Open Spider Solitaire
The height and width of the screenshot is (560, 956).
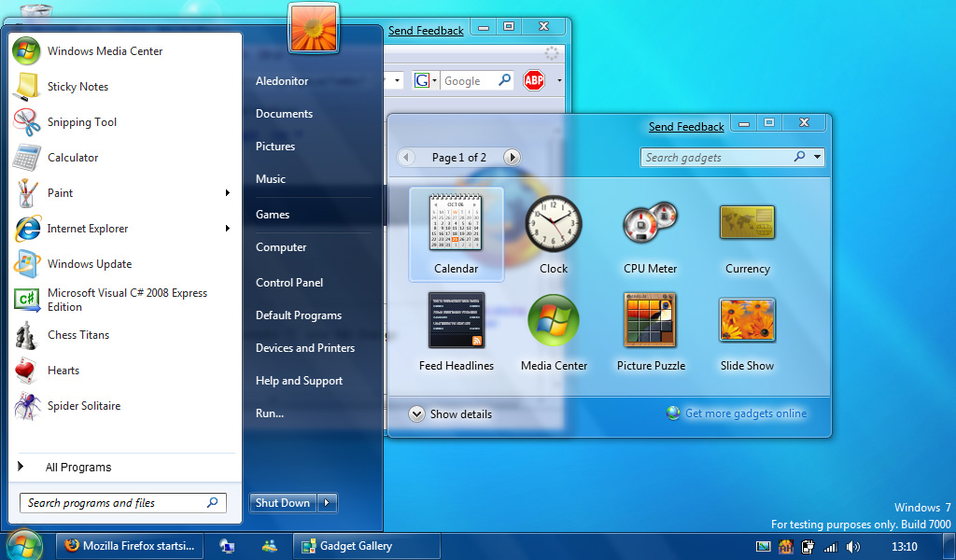click(x=126, y=405)
